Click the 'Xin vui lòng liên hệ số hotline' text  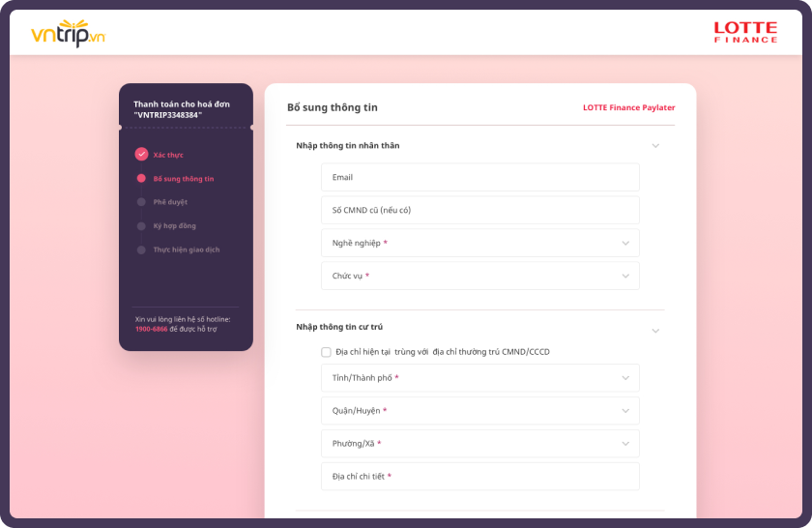183,319
